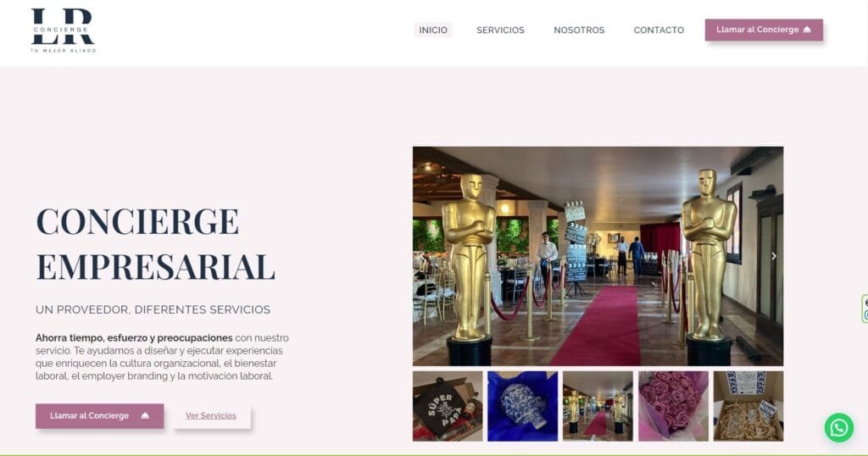This screenshot has height=456, width=868.
Task: Click the main red carpet gallery image
Action: pyautogui.click(x=598, y=256)
